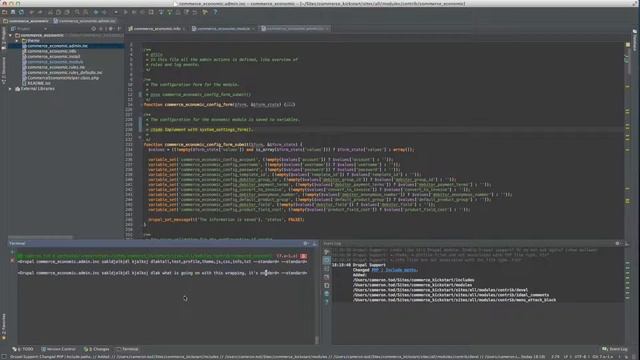Open the Terminal tool window button
The image size is (640, 360).
(x=127, y=349)
